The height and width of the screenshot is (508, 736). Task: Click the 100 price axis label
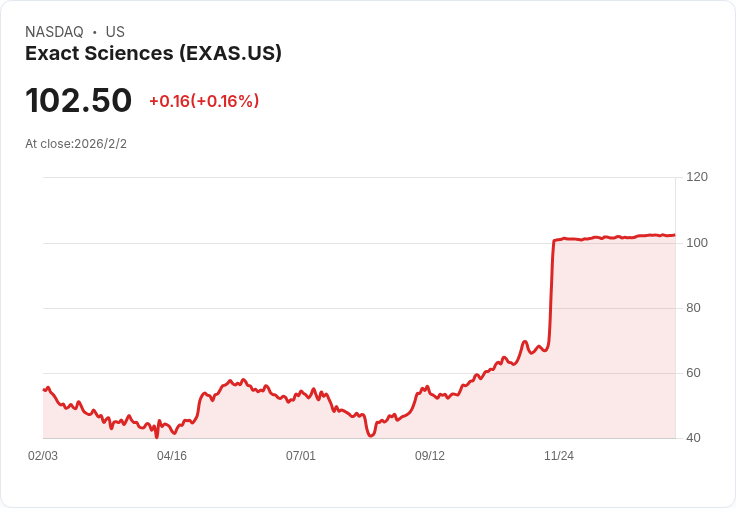coord(697,243)
